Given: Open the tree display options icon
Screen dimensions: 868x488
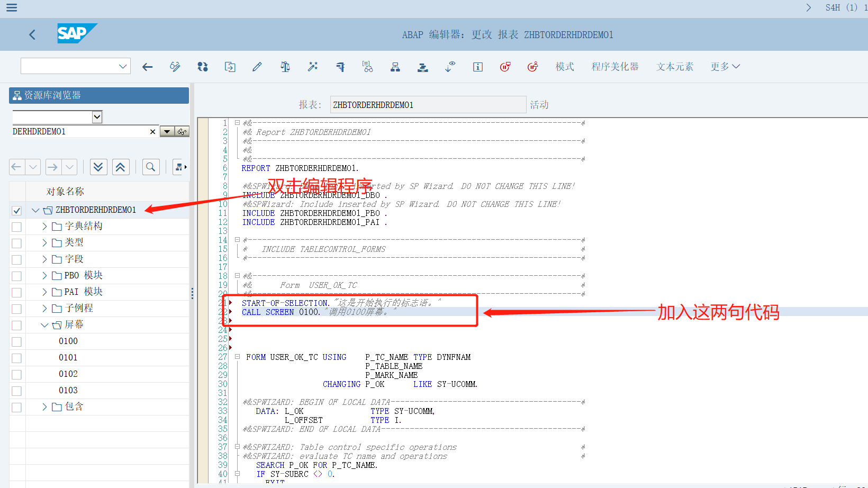Looking at the screenshot, I should click(x=180, y=167).
